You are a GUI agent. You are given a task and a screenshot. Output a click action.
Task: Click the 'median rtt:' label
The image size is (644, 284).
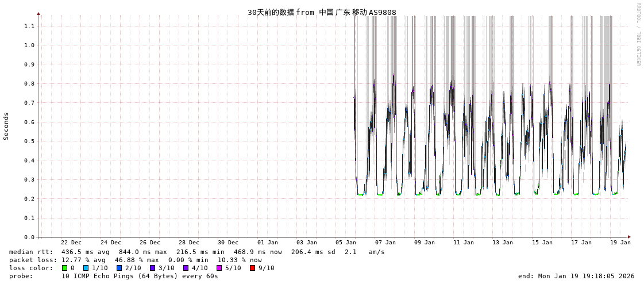click(x=31, y=252)
